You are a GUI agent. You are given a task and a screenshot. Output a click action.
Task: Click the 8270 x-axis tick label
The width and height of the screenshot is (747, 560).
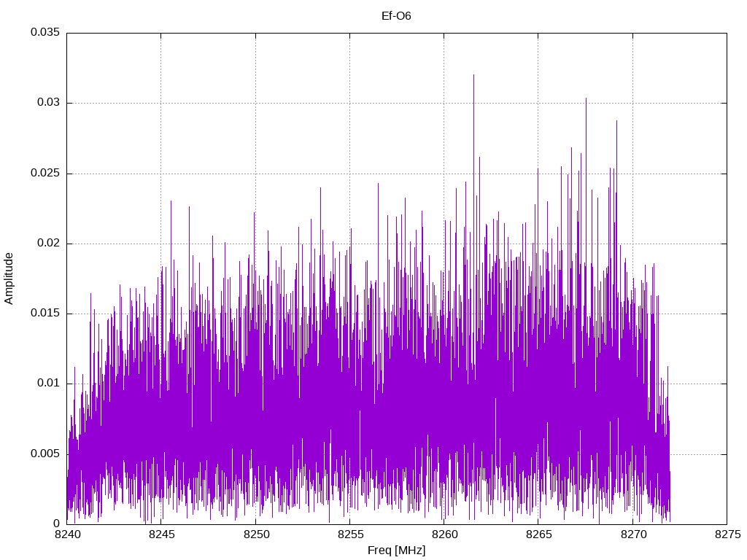click(x=634, y=534)
